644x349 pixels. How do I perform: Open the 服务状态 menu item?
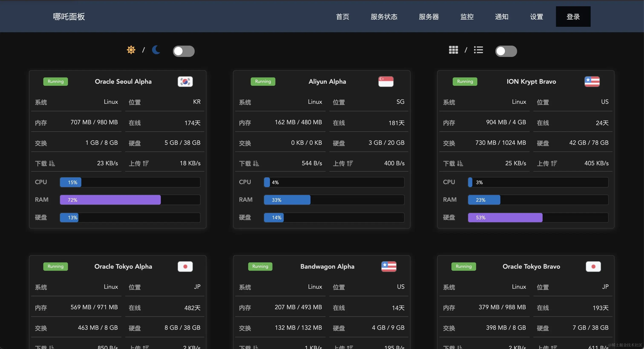[384, 17]
